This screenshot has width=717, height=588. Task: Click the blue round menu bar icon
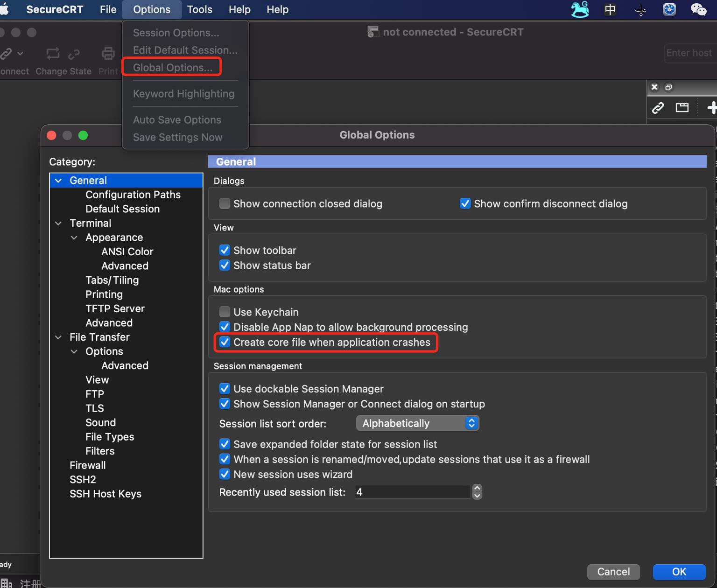(669, 9)
